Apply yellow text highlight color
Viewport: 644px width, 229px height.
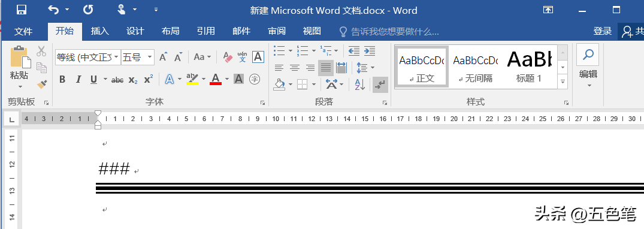click(x=192, y=79)
